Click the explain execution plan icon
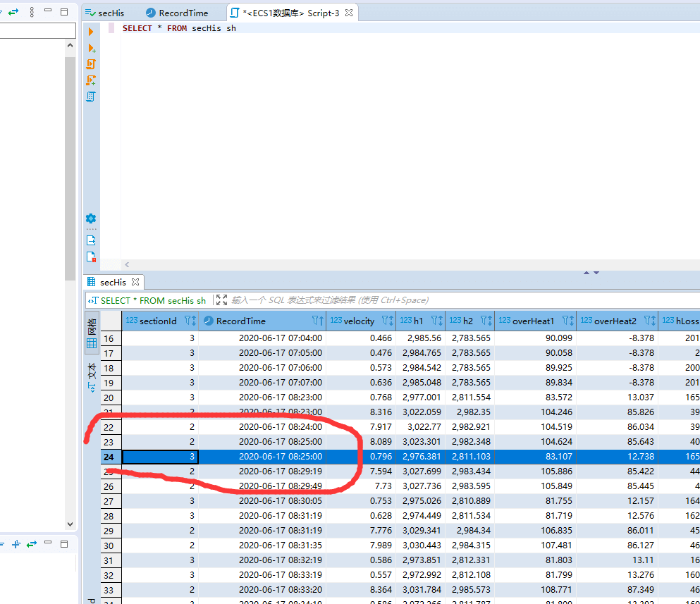Image resolution: width=700 pixels, height=604 pixels. pos(91,97)
